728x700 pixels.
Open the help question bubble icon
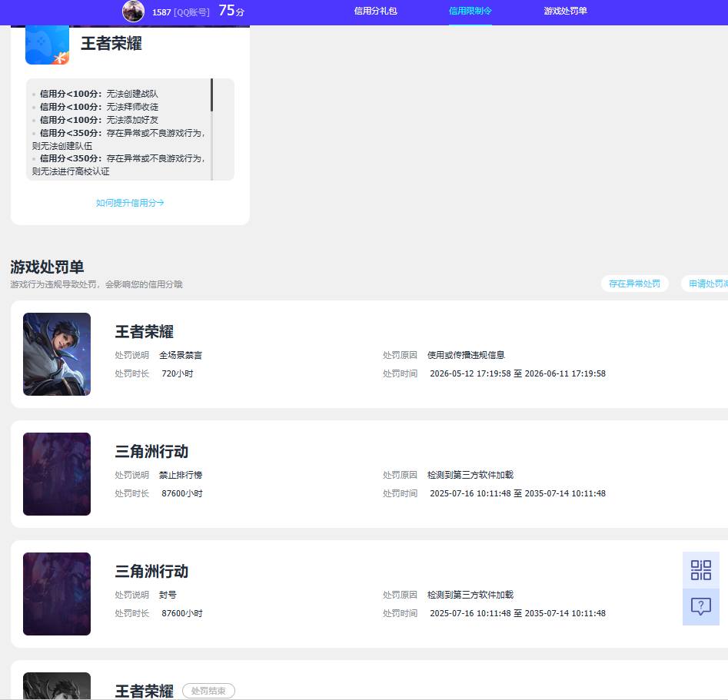coord(700,607)
